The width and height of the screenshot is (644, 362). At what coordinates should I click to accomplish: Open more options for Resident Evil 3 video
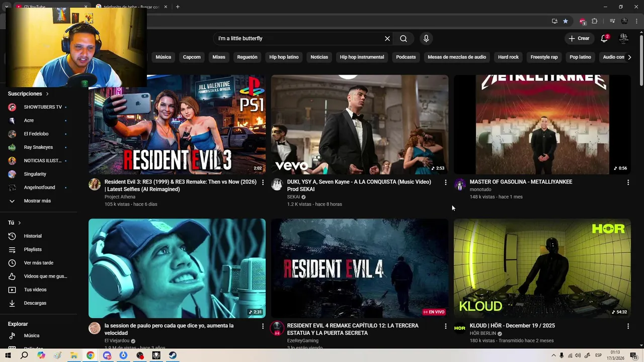[x=263, y=183]
